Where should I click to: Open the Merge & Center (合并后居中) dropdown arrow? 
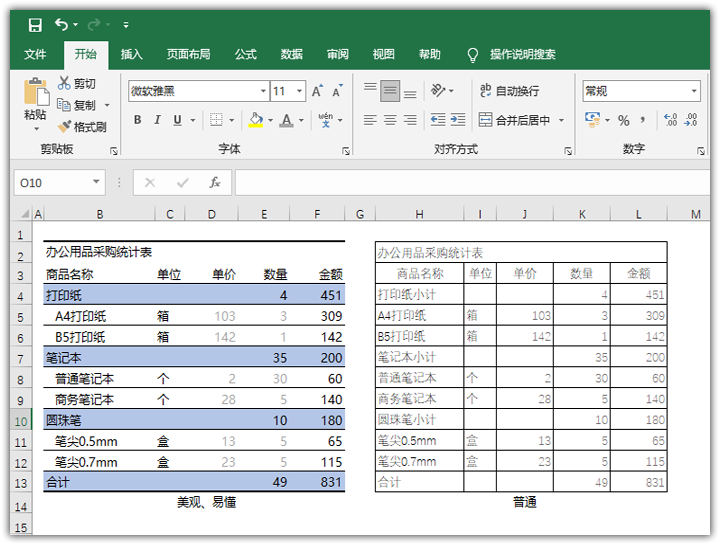click(x=561, y=120)
